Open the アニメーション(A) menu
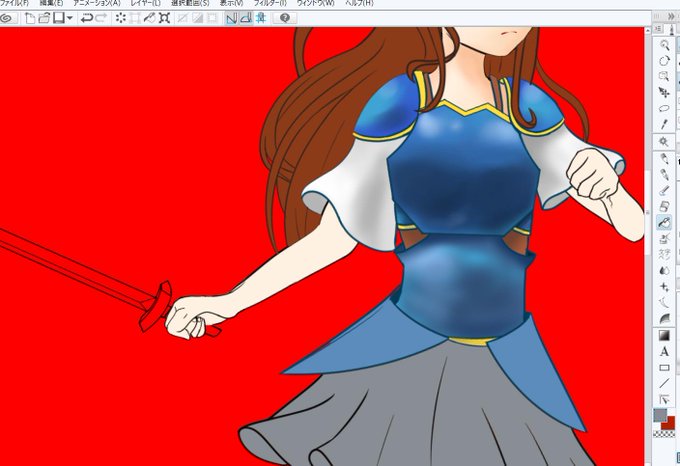 tap(96, 3)
